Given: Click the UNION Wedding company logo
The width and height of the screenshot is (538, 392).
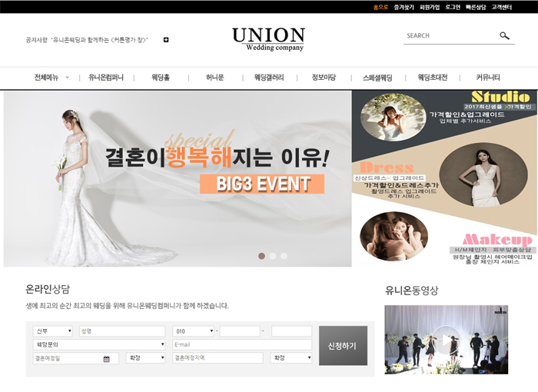Looking at the screenshot, I should (268, 38).
